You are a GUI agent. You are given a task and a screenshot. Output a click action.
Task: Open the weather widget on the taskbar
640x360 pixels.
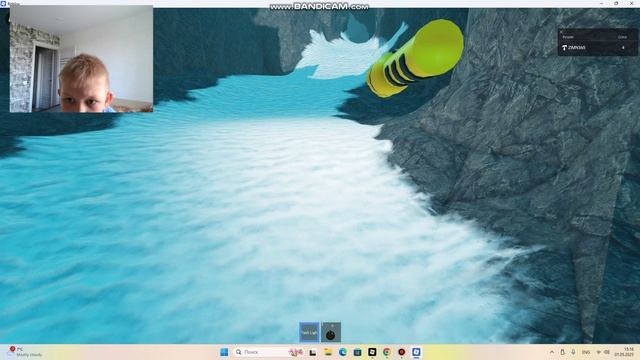coord(25,352)
